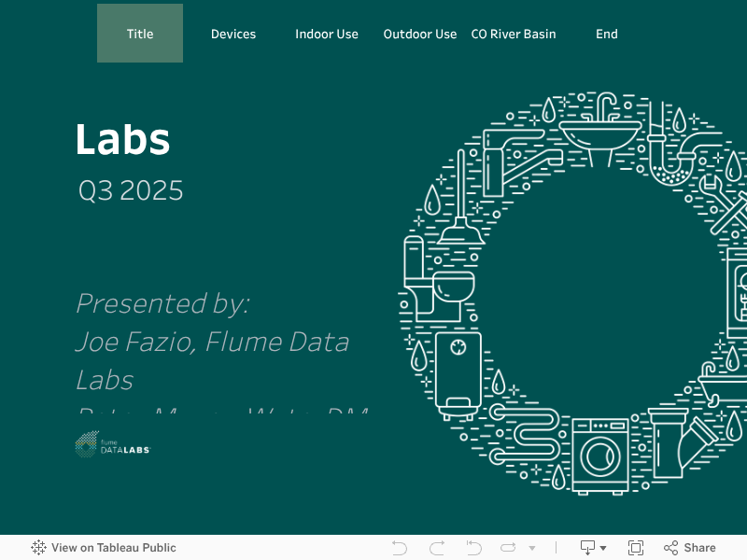Click the Tableau logo icon
This screenshot has height=560, width=747.
click(38, 548)
